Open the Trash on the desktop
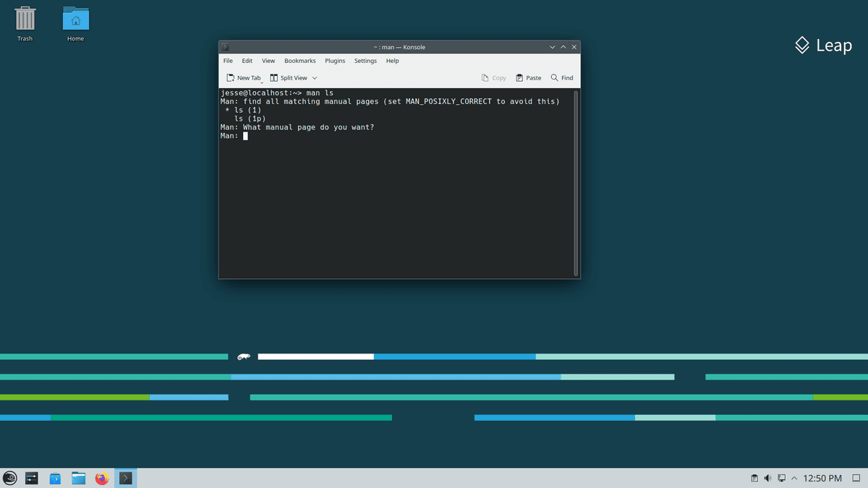This screenshot has width=868, height=488. pos(25,18)
